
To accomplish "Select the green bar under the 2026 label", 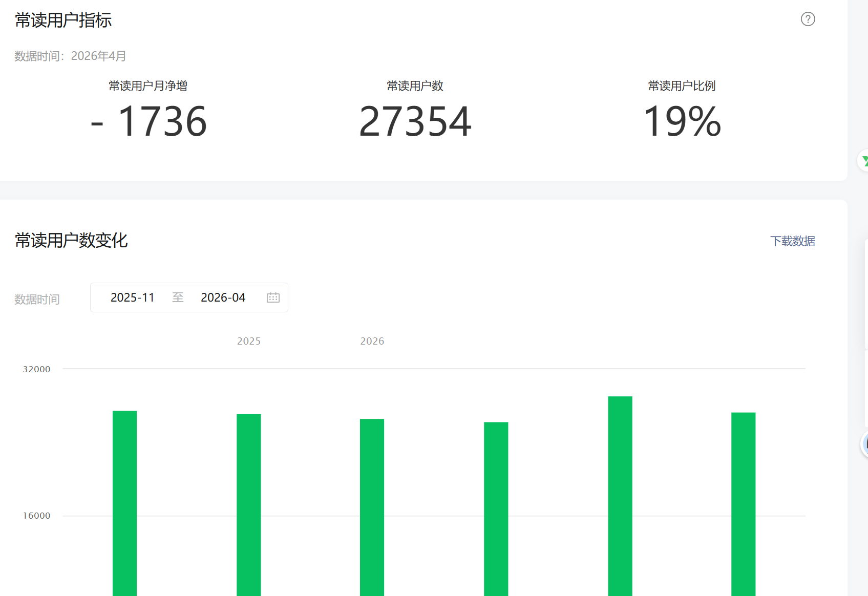I will [372, 507].
